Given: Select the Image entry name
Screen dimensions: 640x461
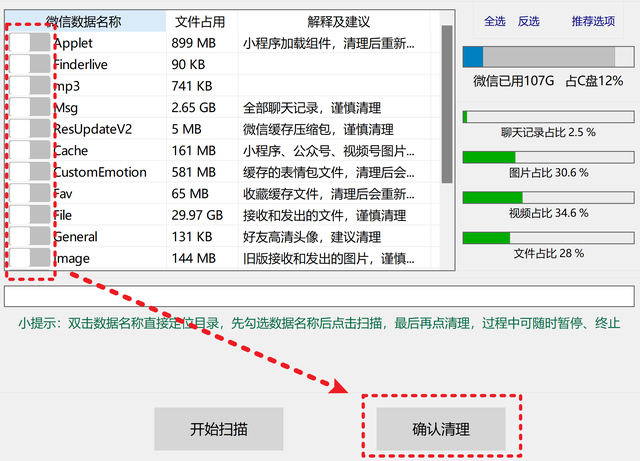Looking at the screenshot, I should 72,259.
